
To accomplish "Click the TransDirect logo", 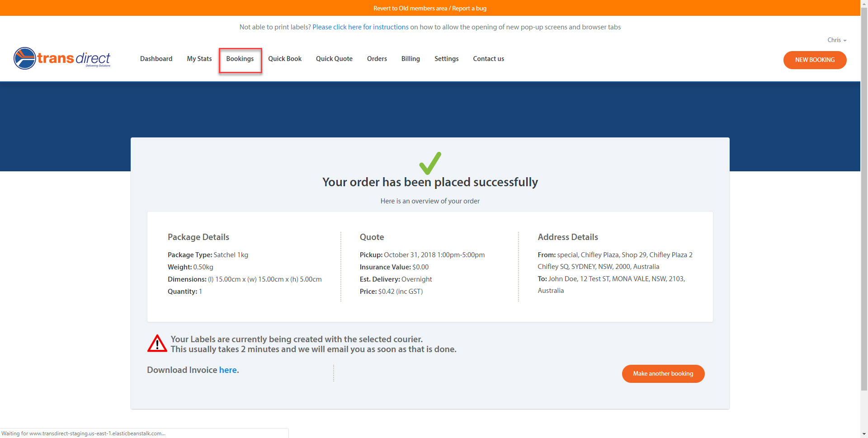I will pos(62,58).
